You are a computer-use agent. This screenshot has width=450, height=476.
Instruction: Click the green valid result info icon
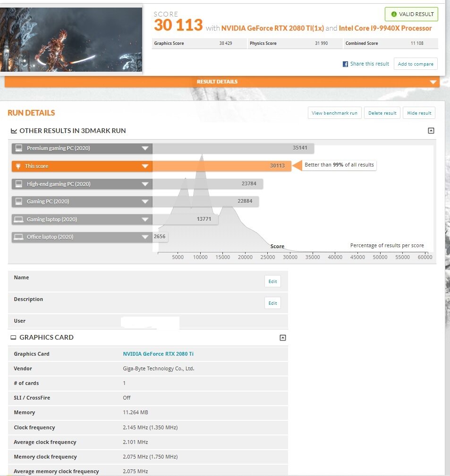394,14
